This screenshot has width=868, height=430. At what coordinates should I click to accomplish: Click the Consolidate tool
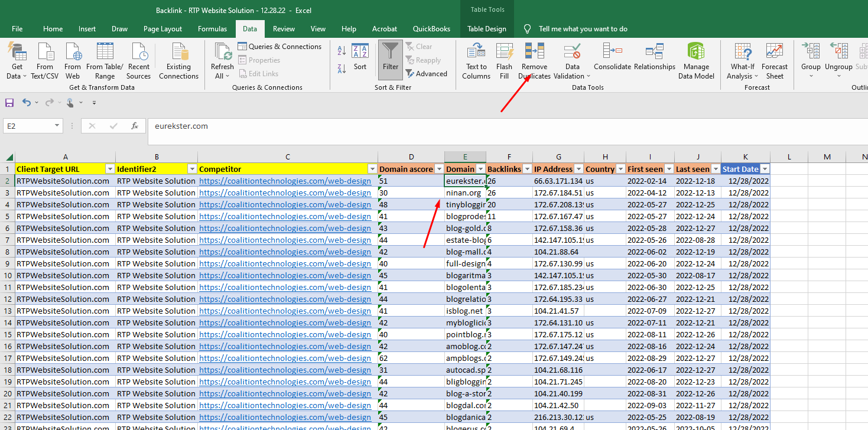click(x=612, y=57)
